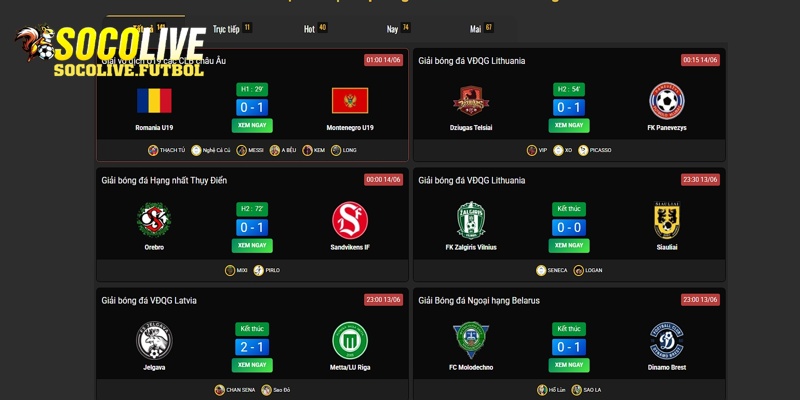
Task: Open the Sandvikens IF team logo
Action: tap(349, 220)
